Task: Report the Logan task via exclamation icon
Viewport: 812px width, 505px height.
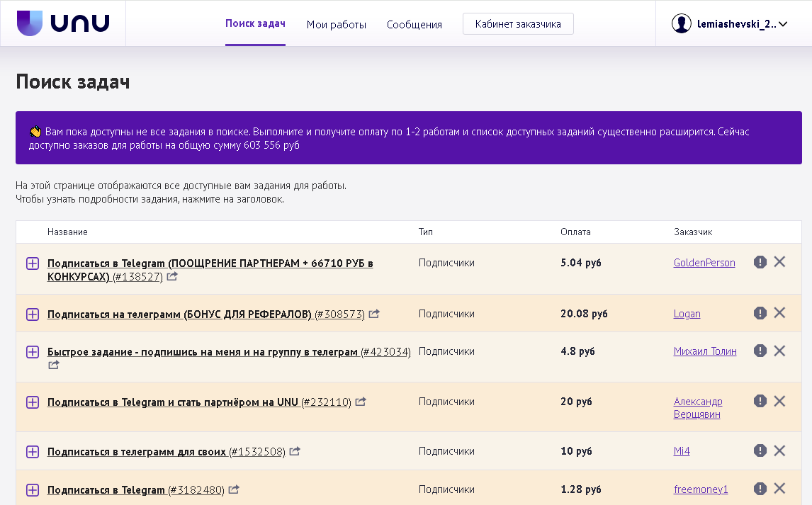Action: point(760,313)
